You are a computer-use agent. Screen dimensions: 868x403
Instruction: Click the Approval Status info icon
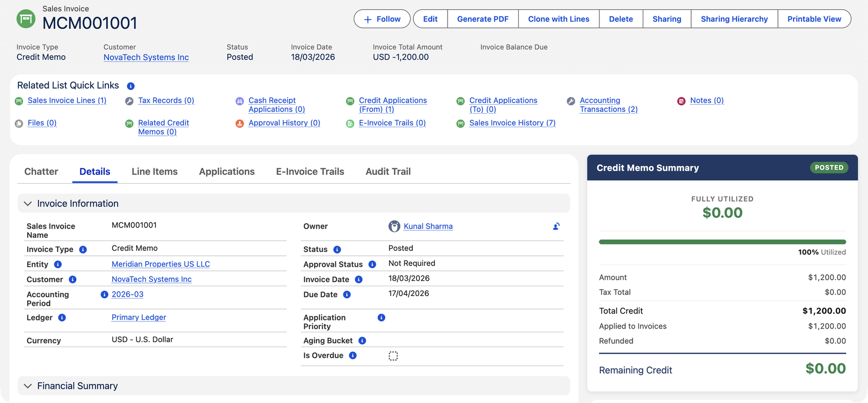[373, 265]
